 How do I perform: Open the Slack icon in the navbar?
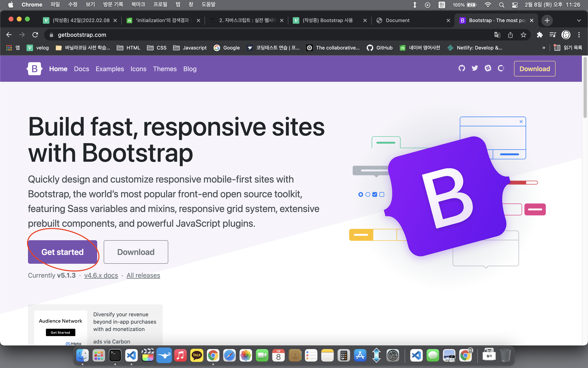[488, 68]
